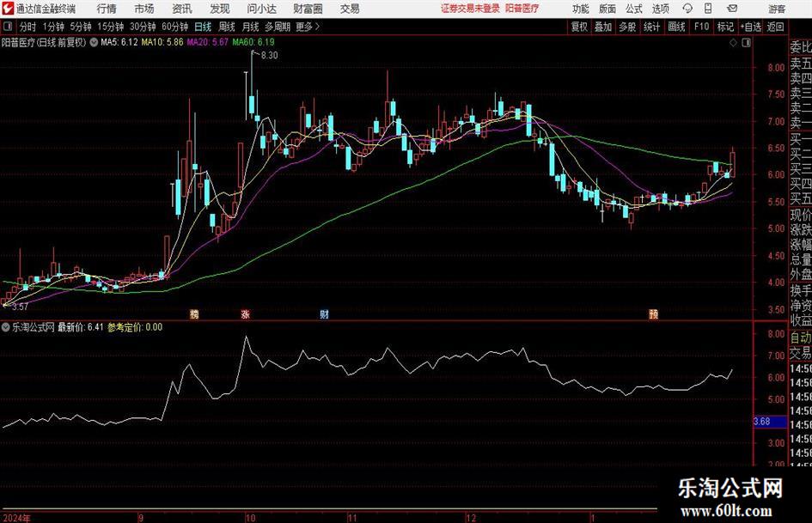Switch to 15分钟 chart period
Image resolution: width=812 pixels, height=523 pixels.
(x=110, y=27)
